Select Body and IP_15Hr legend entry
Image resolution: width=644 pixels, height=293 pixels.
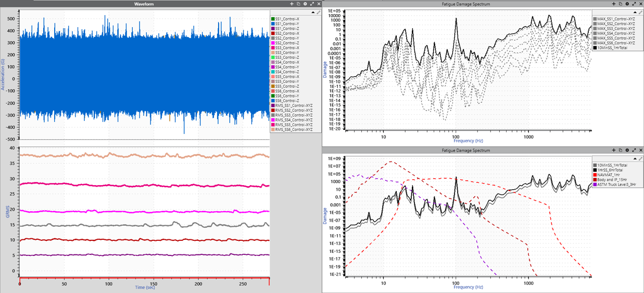(x=610, y=180)
